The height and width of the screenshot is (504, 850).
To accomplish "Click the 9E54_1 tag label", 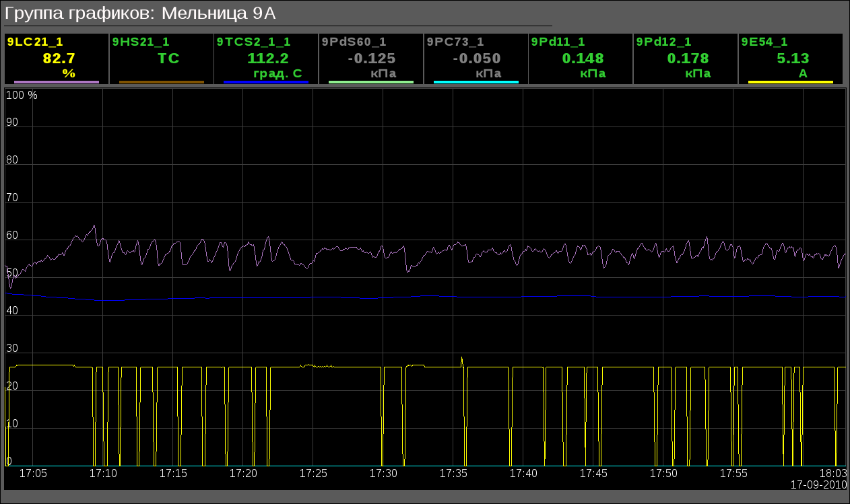I will coord(764,42).
